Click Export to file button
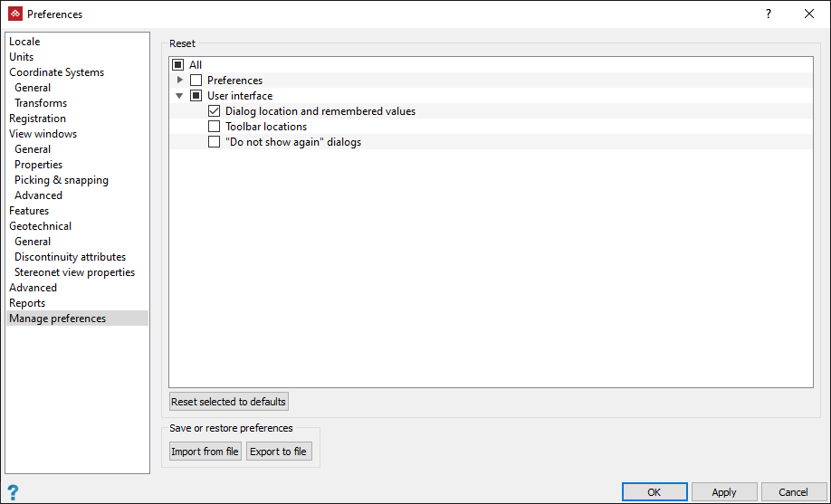Viewport: 831px width, 504px height. 279,452
